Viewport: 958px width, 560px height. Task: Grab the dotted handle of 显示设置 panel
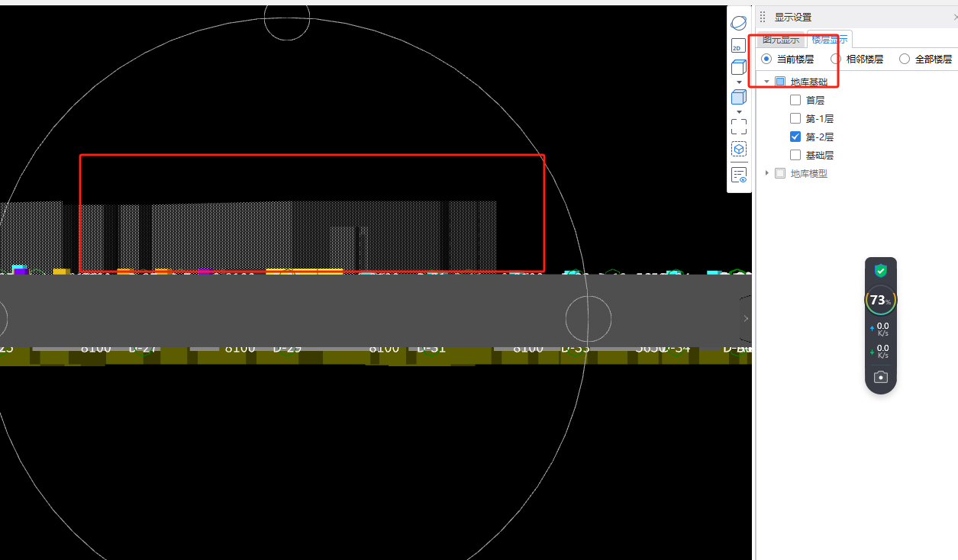(x=763, y=17)
